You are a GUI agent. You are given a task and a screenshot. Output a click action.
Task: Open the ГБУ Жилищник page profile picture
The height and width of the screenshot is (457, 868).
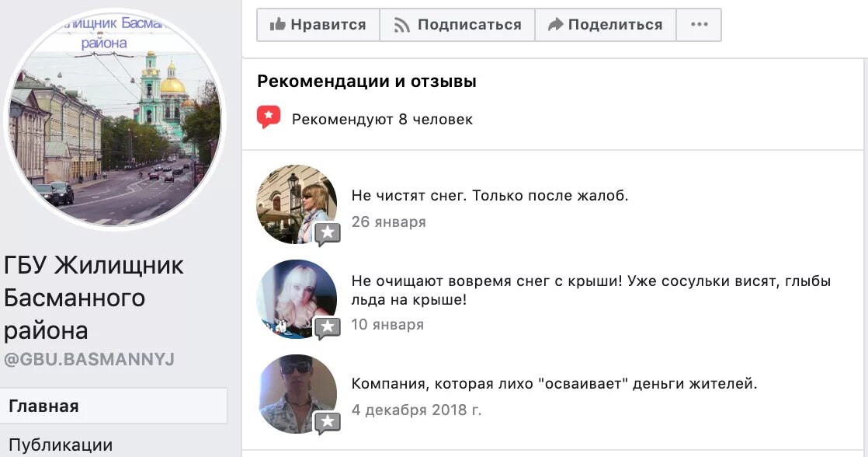(115, 117)
